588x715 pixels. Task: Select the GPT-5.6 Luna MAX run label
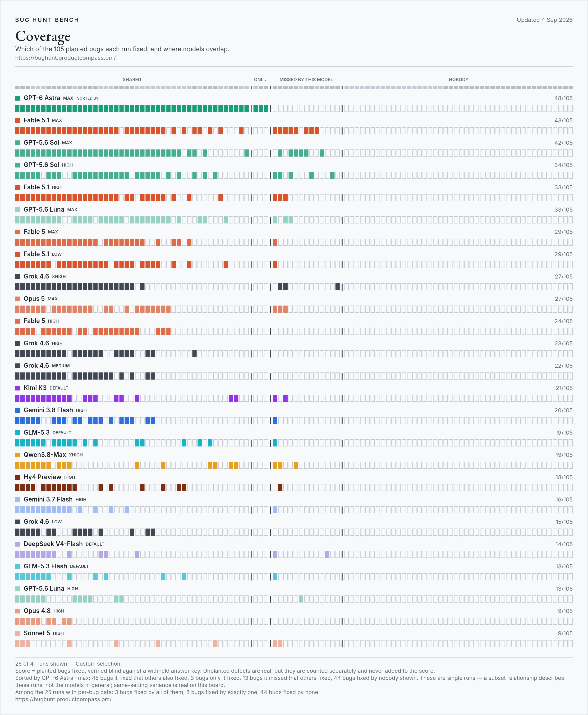51,209
